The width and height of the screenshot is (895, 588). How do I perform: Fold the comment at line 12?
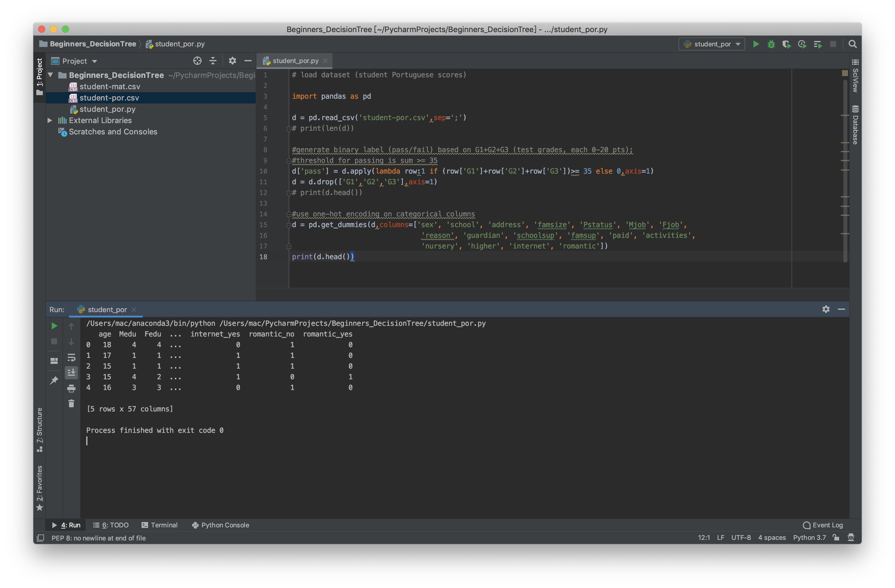(x=289, y=193)
